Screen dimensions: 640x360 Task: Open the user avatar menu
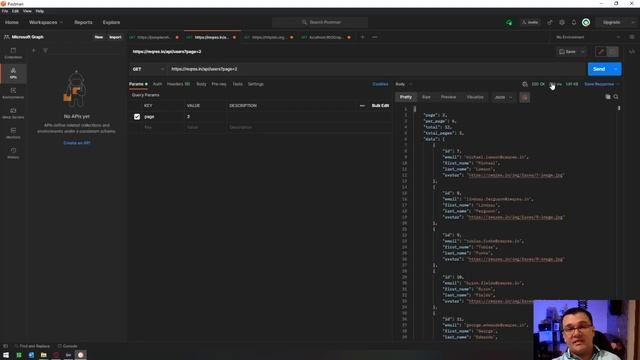pos(586,22)
